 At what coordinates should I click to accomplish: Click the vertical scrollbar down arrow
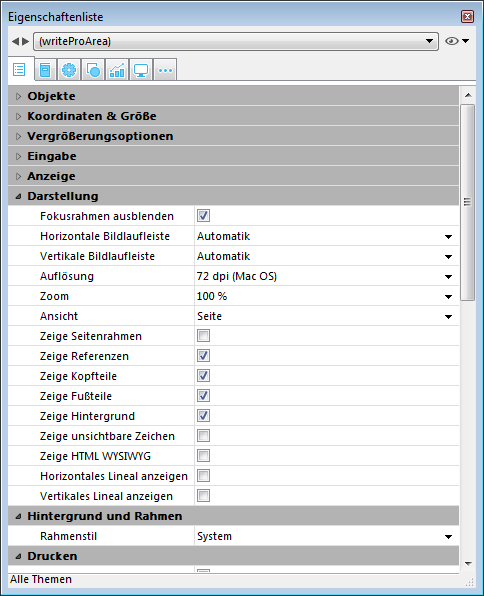point(468,564)
